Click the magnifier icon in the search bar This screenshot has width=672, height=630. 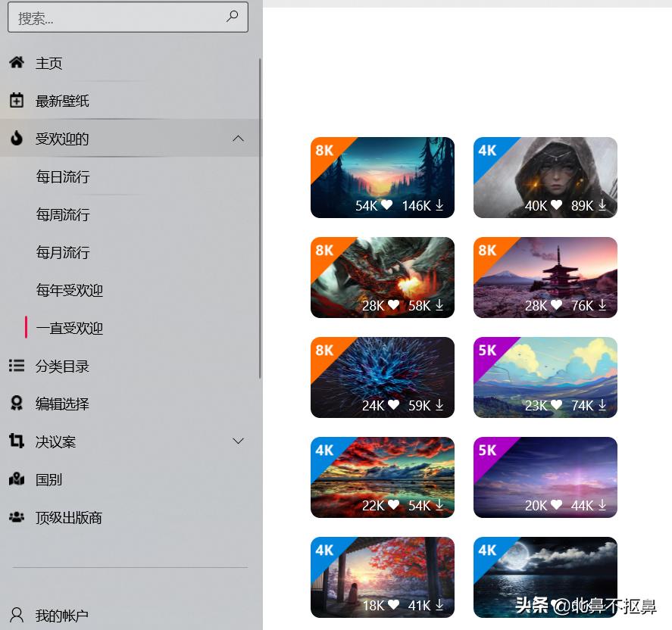[232, 17]
